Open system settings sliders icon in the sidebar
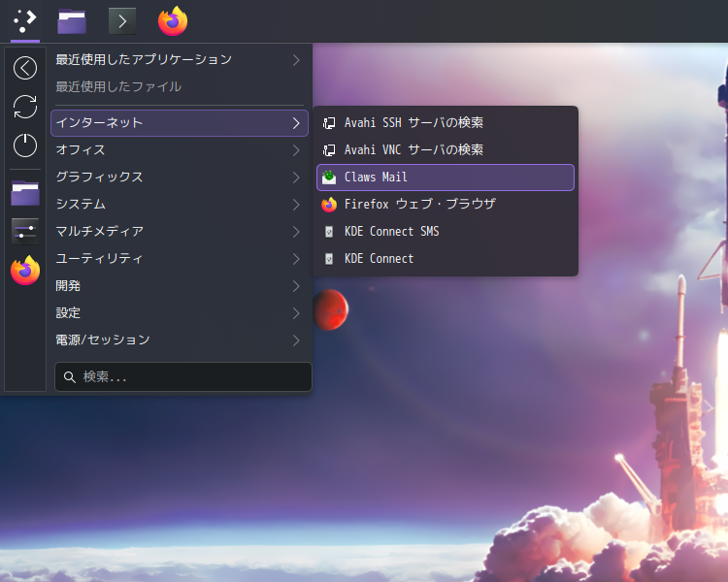 click(25, 231)
